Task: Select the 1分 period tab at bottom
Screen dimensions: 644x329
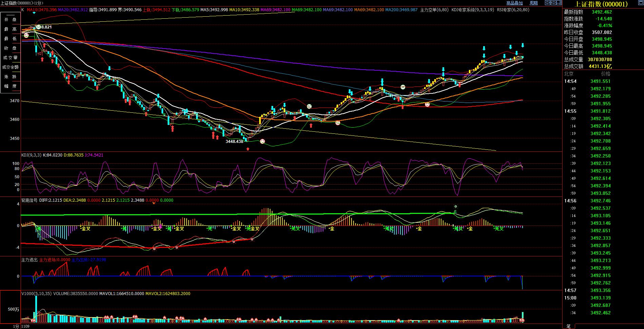Action: (16, 326)
